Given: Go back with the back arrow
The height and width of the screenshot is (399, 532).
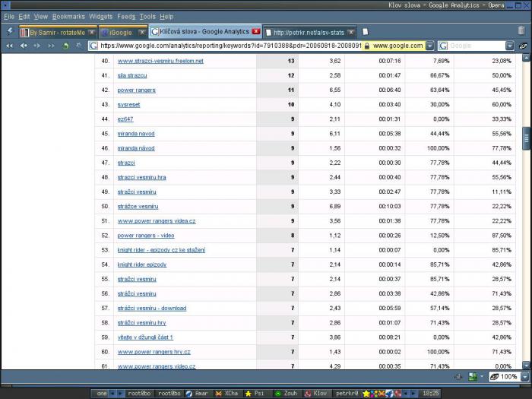Looking at the screenshot, I should 24,46.
